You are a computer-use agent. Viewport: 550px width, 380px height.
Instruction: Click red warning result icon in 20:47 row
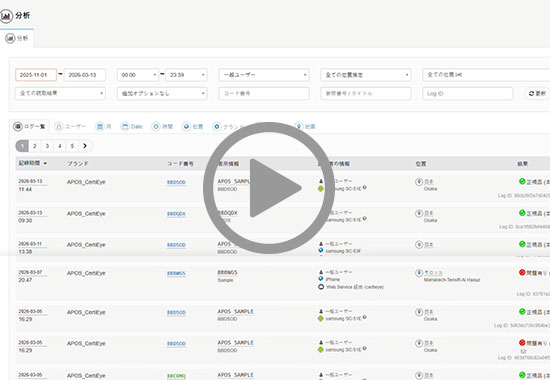(x=522, y=272)
